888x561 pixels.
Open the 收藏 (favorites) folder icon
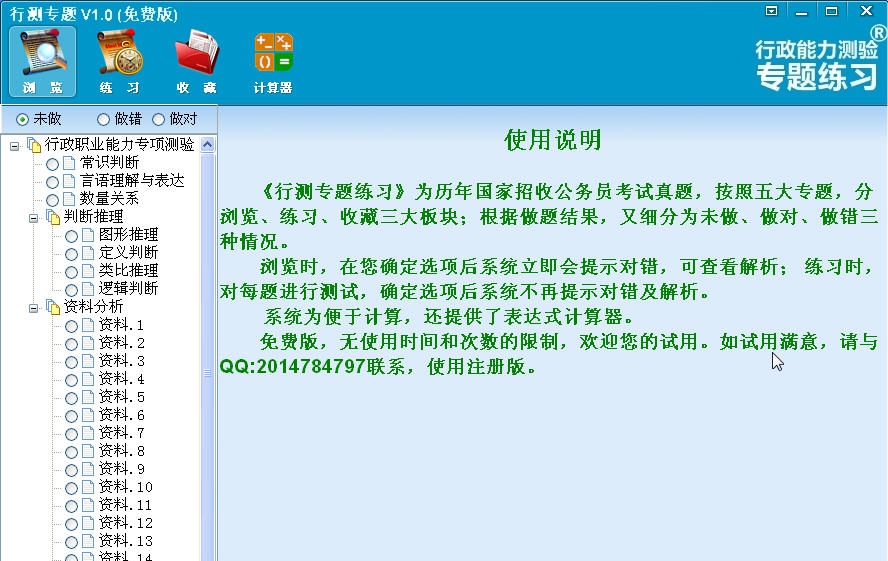click(x=197, y=61)
